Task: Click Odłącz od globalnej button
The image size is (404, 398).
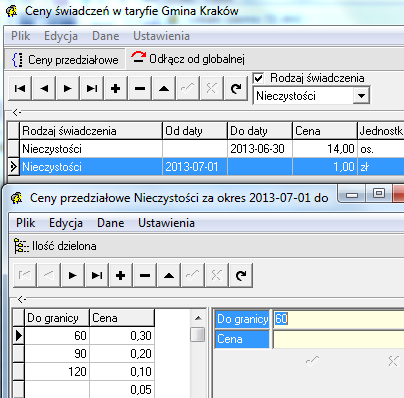Action: click(x=188, y=59)
